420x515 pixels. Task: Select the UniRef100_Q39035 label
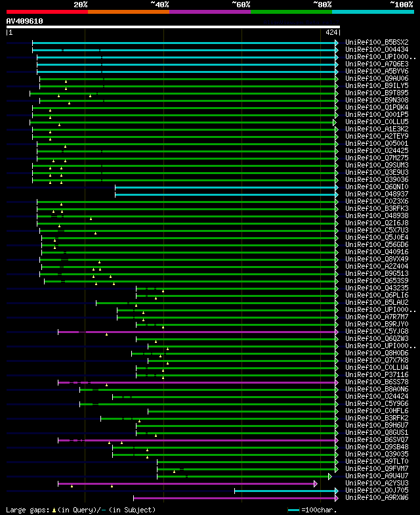click(377, 455)
